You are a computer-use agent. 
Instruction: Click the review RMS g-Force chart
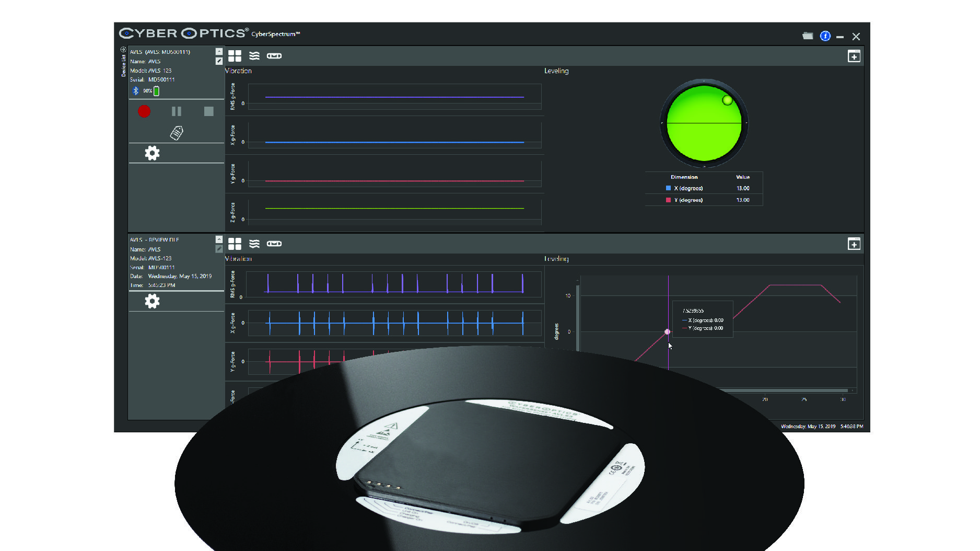[x=394, y=284]
